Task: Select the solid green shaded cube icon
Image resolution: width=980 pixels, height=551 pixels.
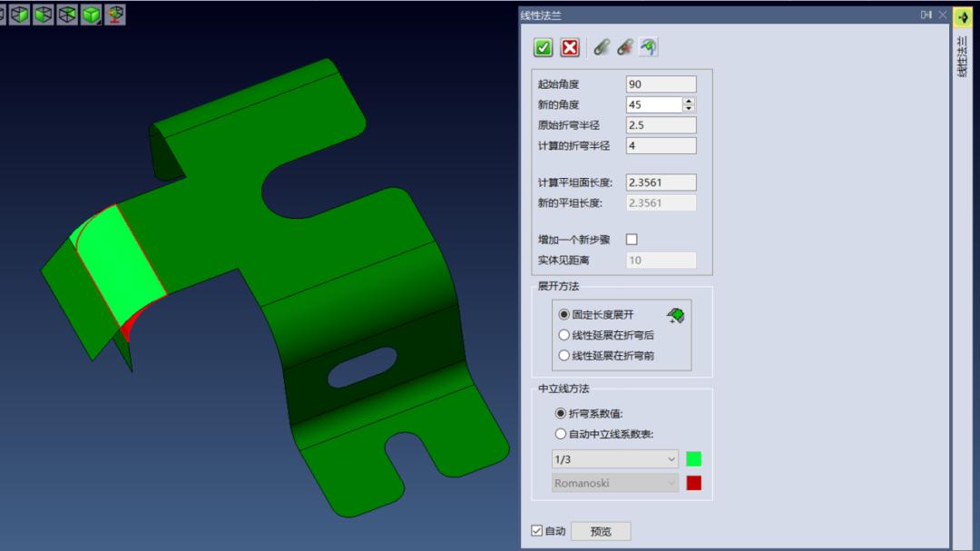Action: click(92, 15)
